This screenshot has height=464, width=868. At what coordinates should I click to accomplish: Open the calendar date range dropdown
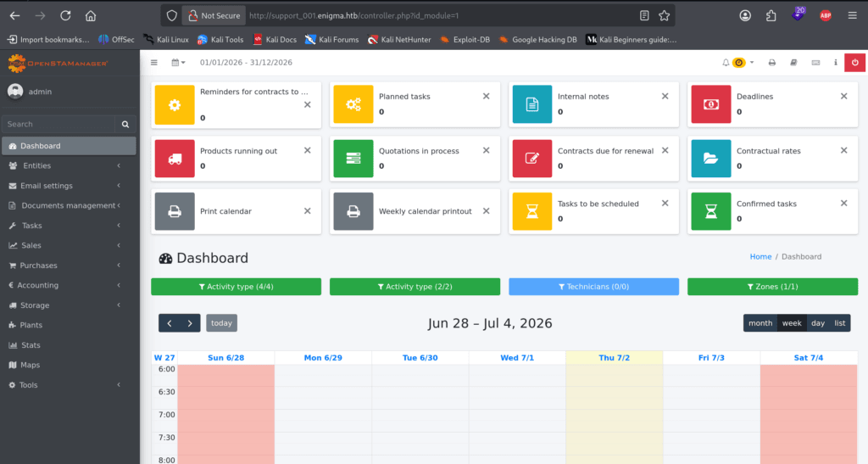(178, 63)
